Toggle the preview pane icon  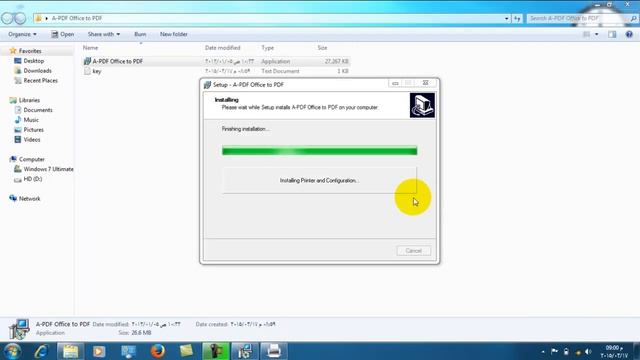pyautogui.click(x=612, y=34)
